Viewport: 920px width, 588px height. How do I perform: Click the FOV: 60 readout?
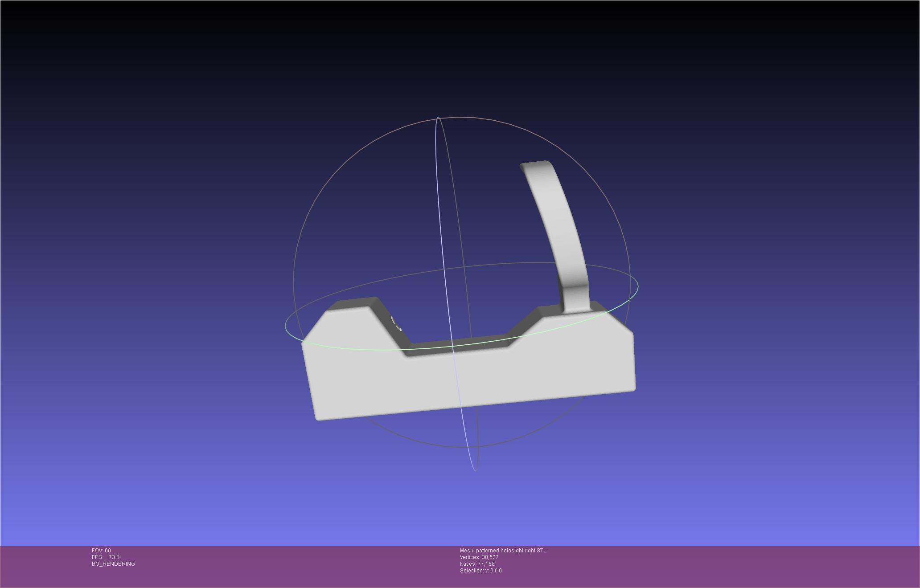point(101,551)
